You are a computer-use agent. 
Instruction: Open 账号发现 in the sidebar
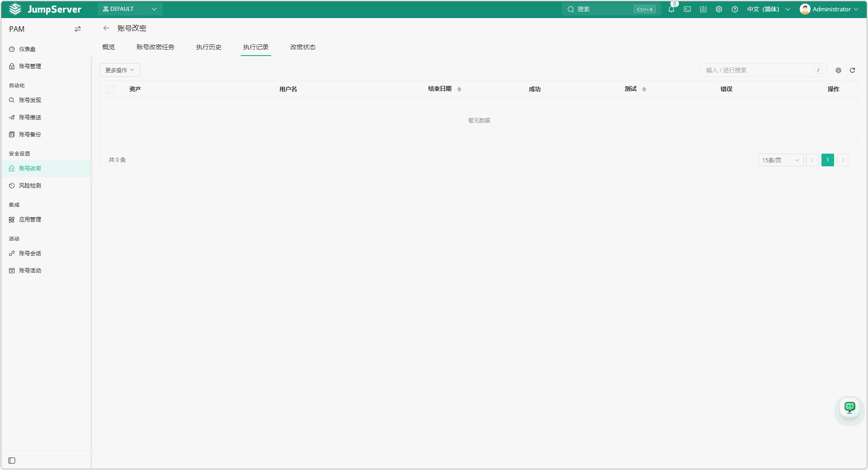pyautogui.click(x=46, y=100)
